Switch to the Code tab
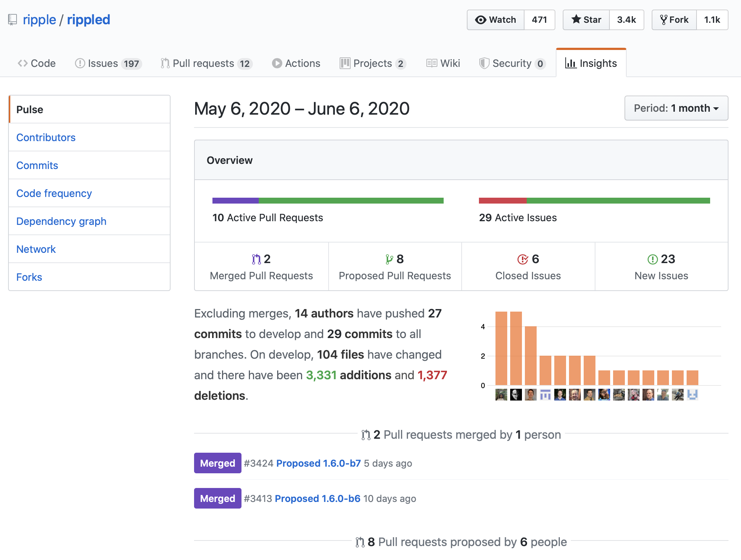The image size is (741, 560). (x=37, y=63)
